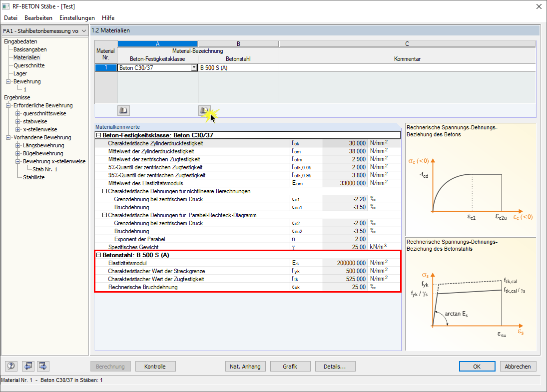Select Materialien in the navigator tree
This screenshot has height=392, width=547.
pos(26,57)
